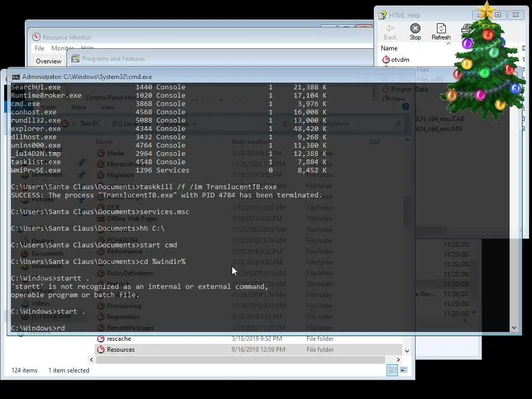Screen dimensions: 532x399
Task: Switch Explorer to Details view
Action: pyautogui.click(x=393, y=370)
